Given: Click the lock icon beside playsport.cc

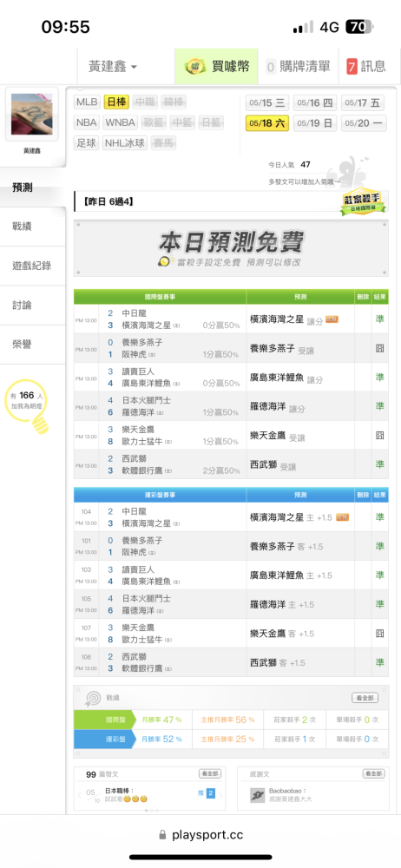Looking at the screenshot, I should click(162, 835).
